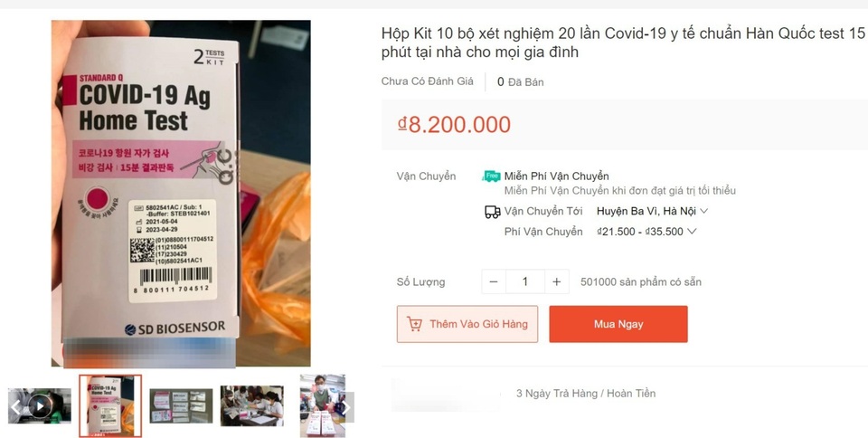Increase quantity with the plus button
This screenshot has height=438, width=868.
tap(557, 281)
